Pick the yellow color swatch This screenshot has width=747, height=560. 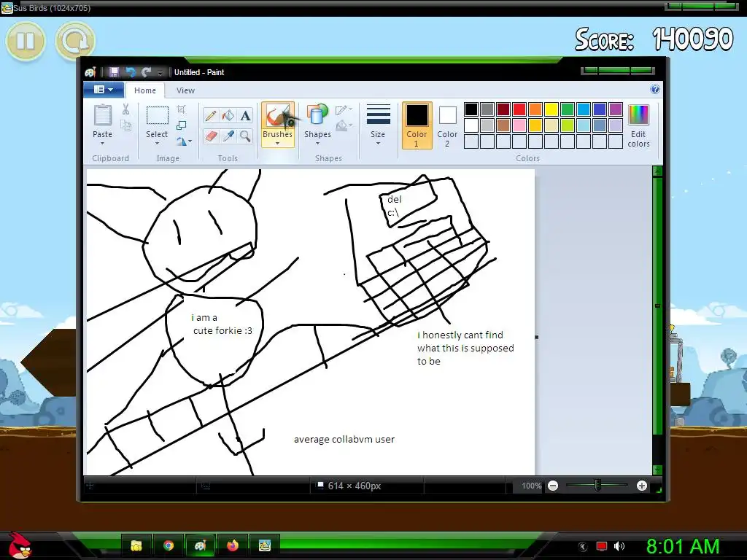[551, 109]
